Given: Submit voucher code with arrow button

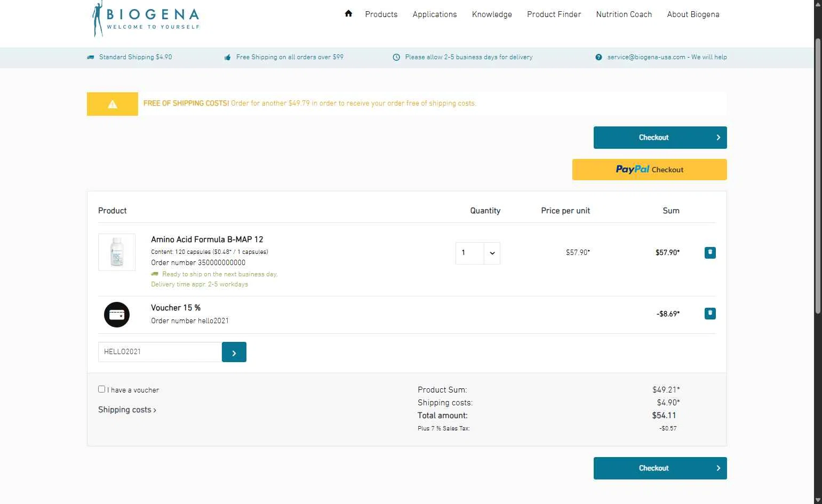Looking at the screenshot, I should pos(234,352).
